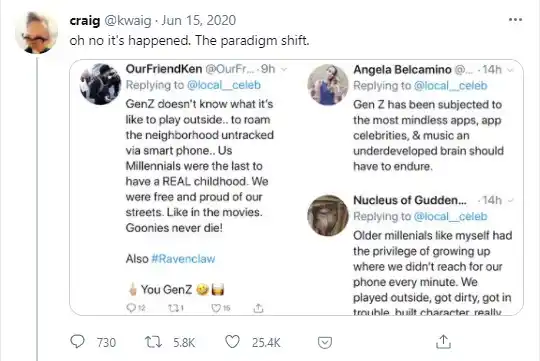Open @local_celeb link under OurFriendKen

[x=224, y=85]
